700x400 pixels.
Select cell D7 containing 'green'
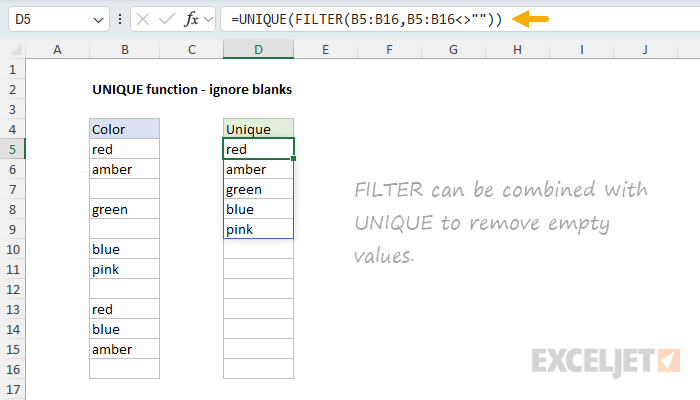258,189
